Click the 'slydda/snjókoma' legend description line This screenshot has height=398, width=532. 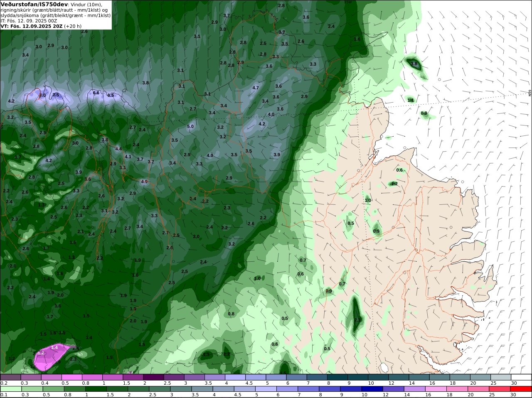click(55, 15)
